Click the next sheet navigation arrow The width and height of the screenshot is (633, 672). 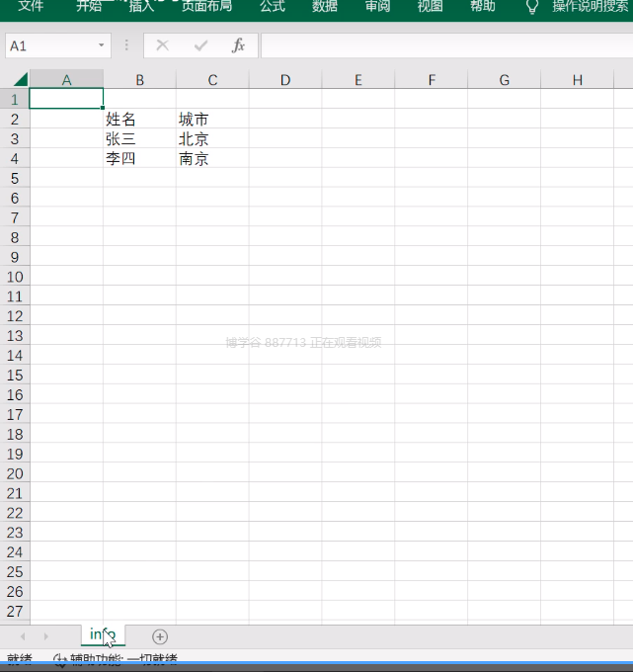[45, 636]
